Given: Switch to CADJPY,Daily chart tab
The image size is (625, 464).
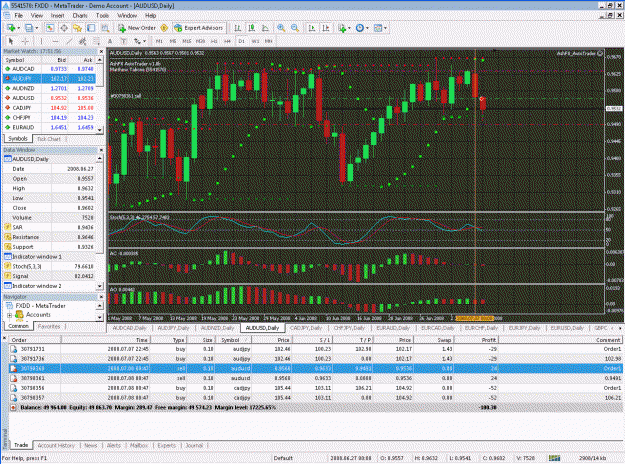Looking at the screenshot, I should click(305, 328).
